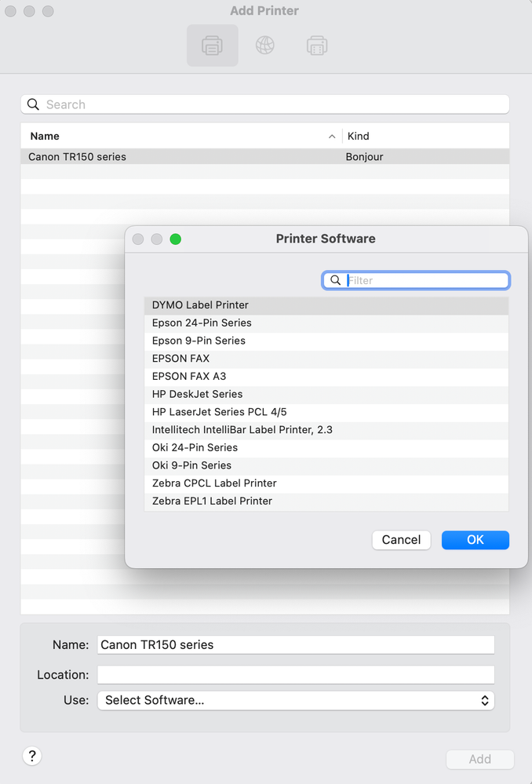Select HP DeskJet Series

[326, 394]
